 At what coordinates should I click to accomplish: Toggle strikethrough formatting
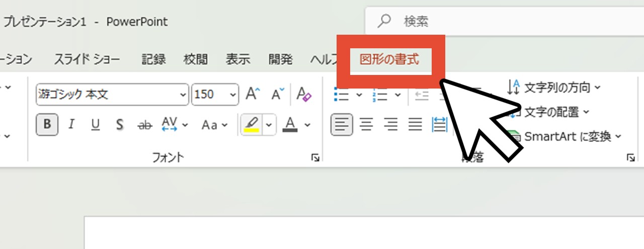pos(144,125)
